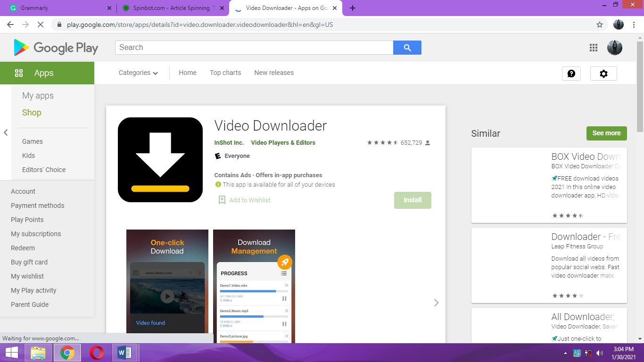Screen dimensions: 644x362
Task: Click the site lock icon in address bar
Action: pyautogui.click(x=59, y=25)
